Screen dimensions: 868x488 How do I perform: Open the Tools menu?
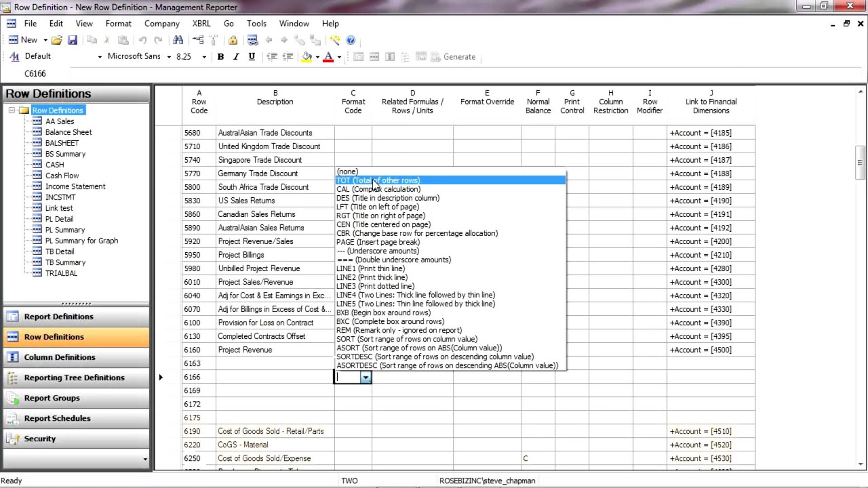(256, 23)
